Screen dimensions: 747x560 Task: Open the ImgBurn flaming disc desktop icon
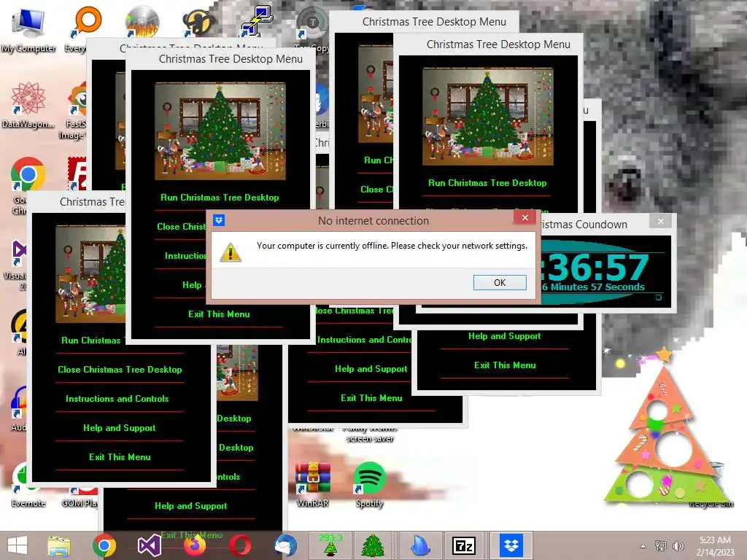[x=142, y=21]
